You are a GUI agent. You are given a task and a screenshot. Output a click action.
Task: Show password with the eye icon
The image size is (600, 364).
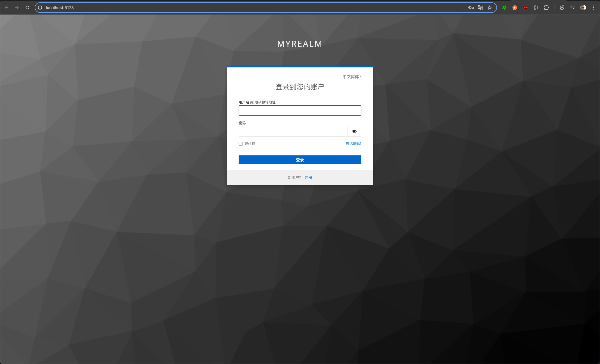pyautogui.click(x=354, y=131)
